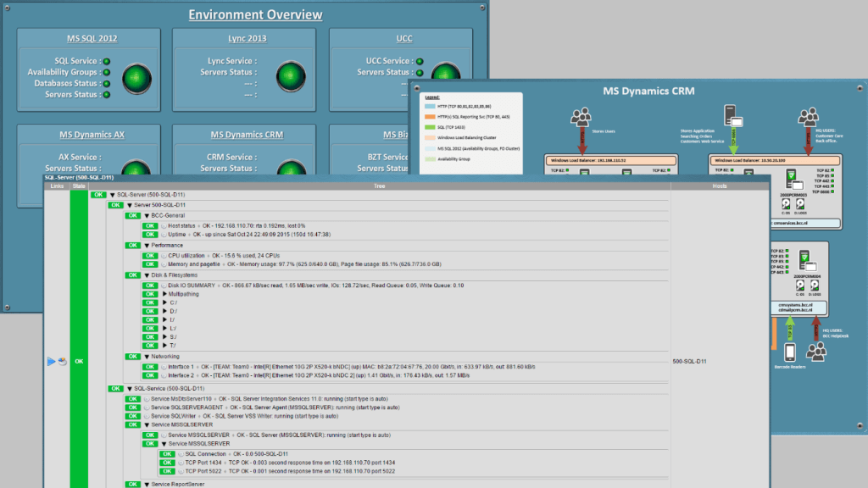Collapse the SQL-Server (500-SQL-D11) root node
Viewport: 868px width, 488px height.
click(x=113, y=196)
